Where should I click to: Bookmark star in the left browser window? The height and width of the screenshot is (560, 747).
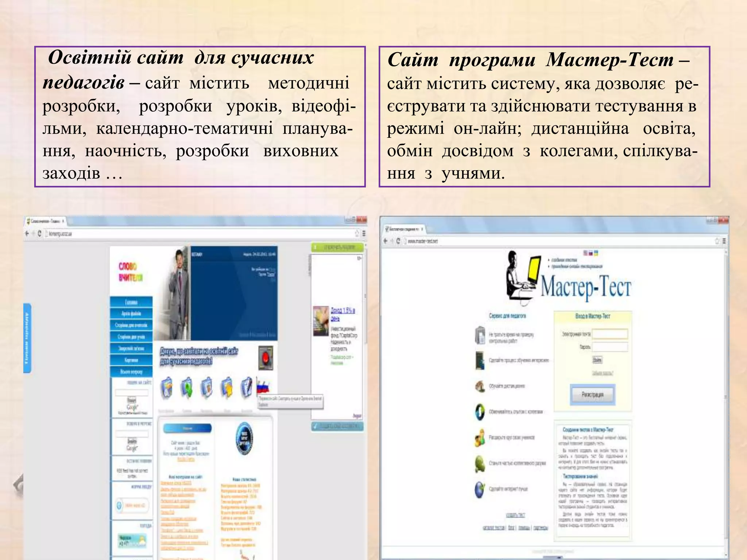[x=357, y=233]
